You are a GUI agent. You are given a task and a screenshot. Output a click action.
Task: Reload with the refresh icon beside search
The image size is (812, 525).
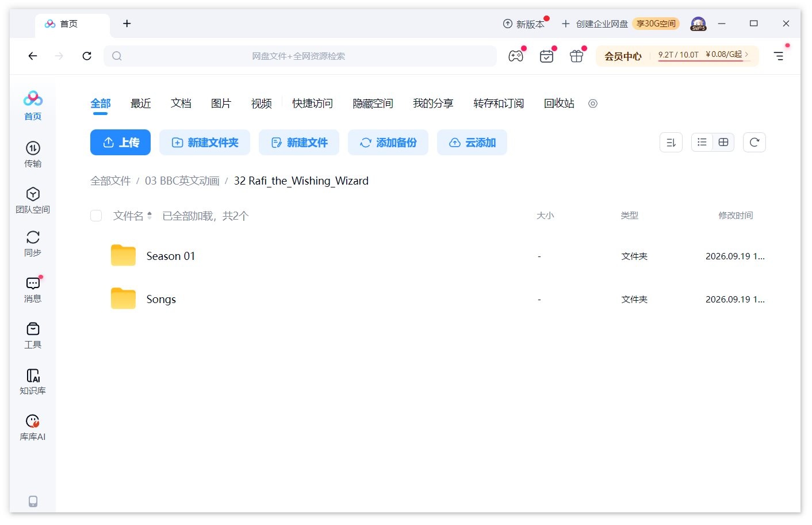click(x=87, y=56)
